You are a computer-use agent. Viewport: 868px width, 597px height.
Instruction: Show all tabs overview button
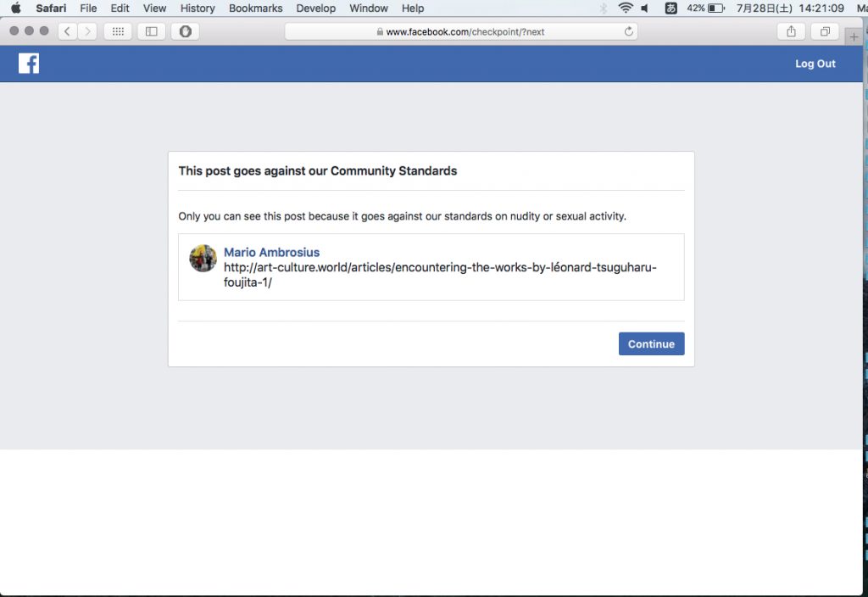point(825,31)
